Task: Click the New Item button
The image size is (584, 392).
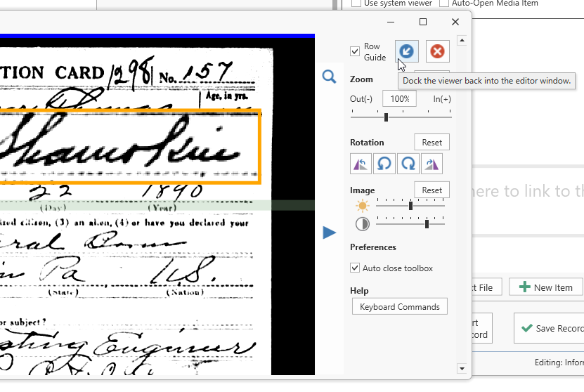Action: click(x=546, y=287)
